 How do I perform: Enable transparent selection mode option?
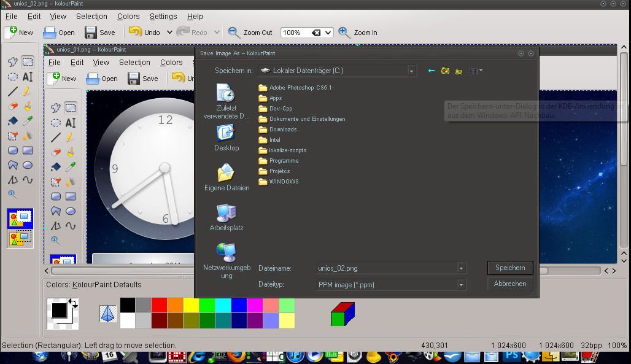[x=20, y=237]
